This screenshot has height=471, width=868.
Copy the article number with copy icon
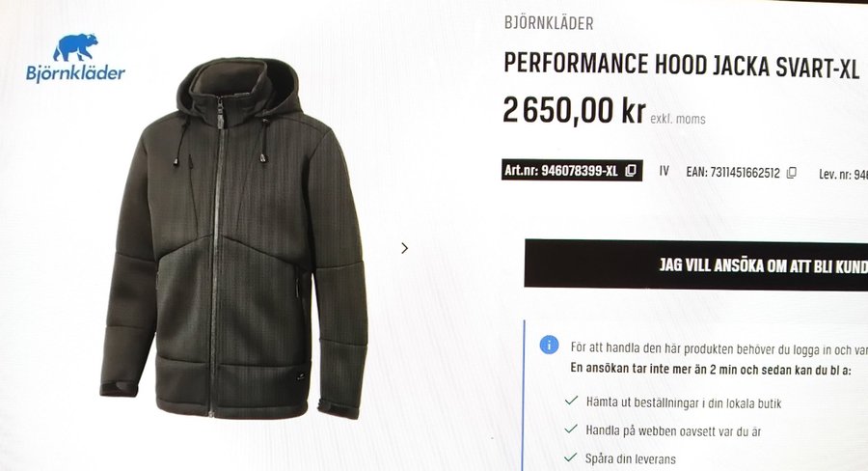pyautogui.click(x=631, y=171)
